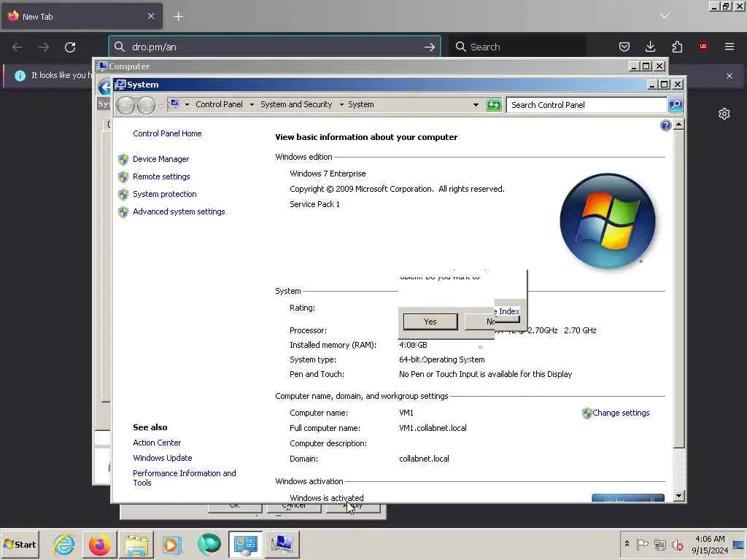Expand the Control Panel breadcrumb arrow
The width and height of the screenshot is (747, 560).
[252, 105]
